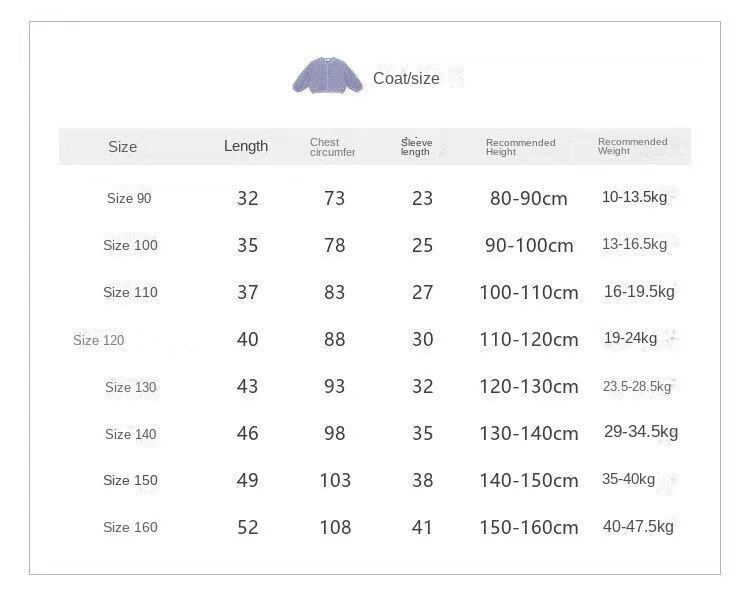Click the 19-24kg weight cell
The width and height of the screenshot is (750, 590).
(630, 338)
